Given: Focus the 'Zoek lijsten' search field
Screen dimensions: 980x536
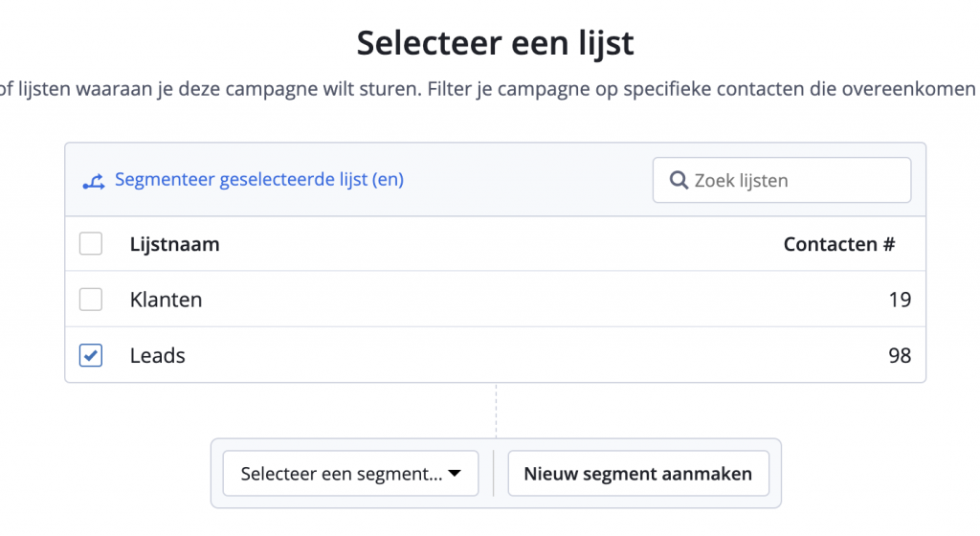Looking at the screenshot, I should pyautogui.click(x=782, y=180).
